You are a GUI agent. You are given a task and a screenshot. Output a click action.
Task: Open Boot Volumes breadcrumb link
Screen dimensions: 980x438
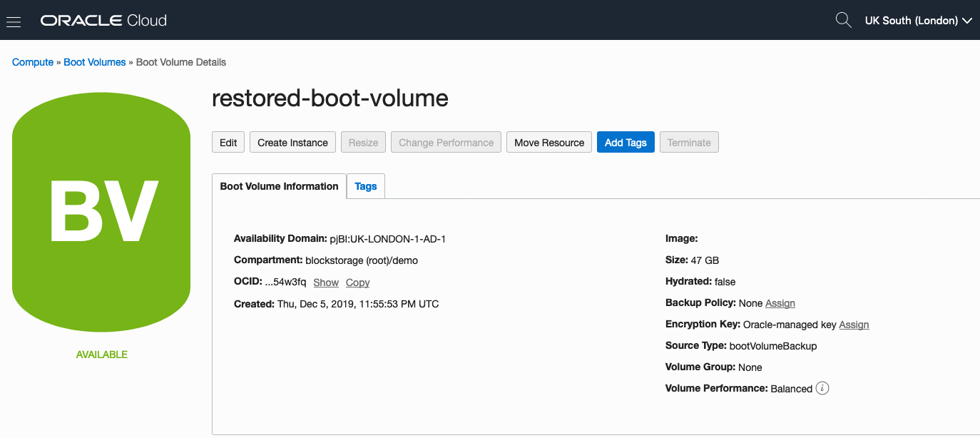point(95,62)
